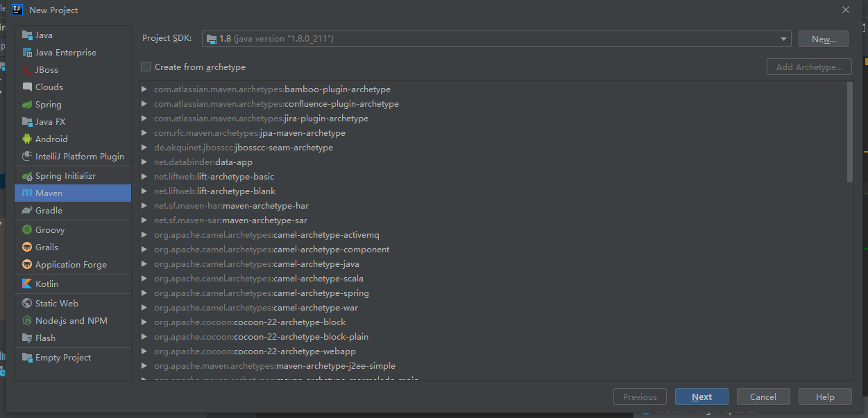Select Empty Project type
The height and width of the screenshot is (418, 868).
point(73,358)
